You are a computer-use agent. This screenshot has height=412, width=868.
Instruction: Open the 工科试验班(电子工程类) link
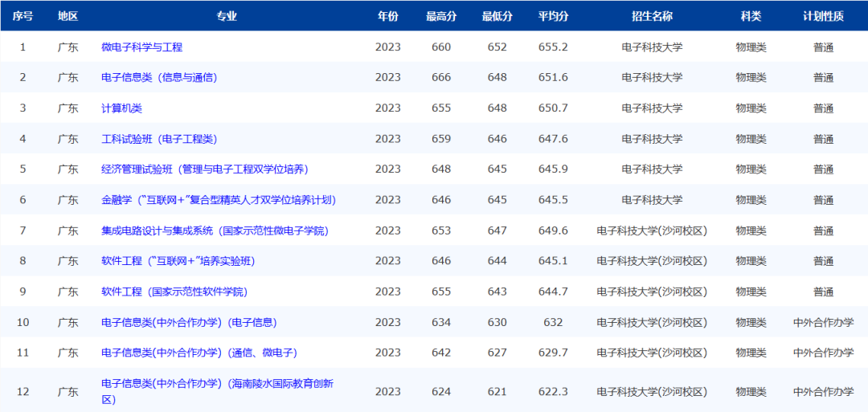pyautogui.click(x=159, y=138)
